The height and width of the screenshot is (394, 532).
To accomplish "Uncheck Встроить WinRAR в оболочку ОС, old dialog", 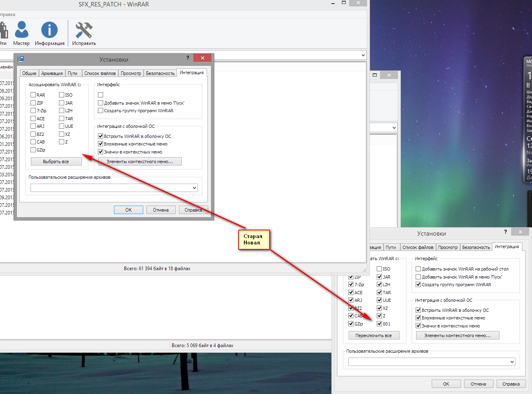I will (x=101, y=136).
